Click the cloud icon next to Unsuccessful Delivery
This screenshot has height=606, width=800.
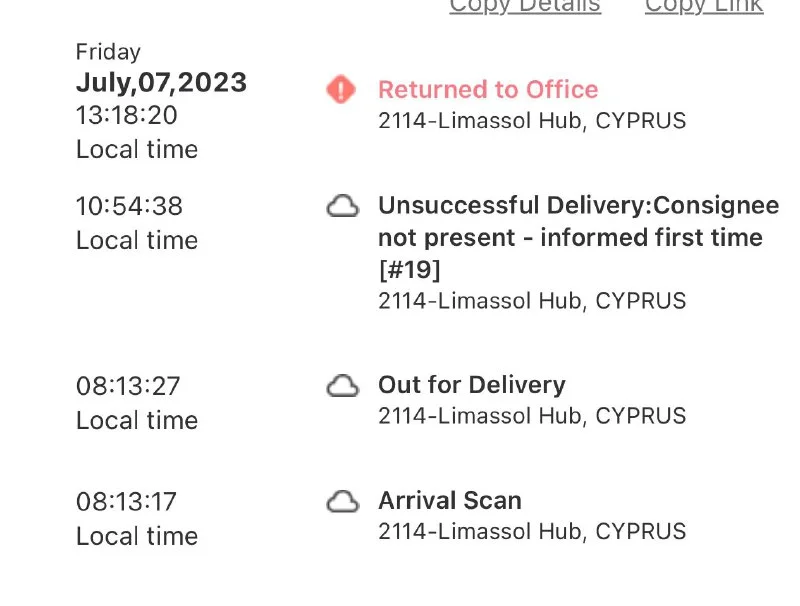coord(343,207)
